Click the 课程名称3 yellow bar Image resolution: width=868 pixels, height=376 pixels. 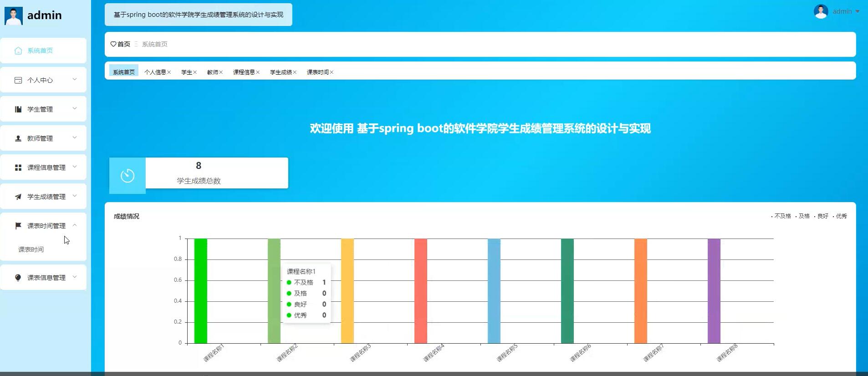coord(347,291)
